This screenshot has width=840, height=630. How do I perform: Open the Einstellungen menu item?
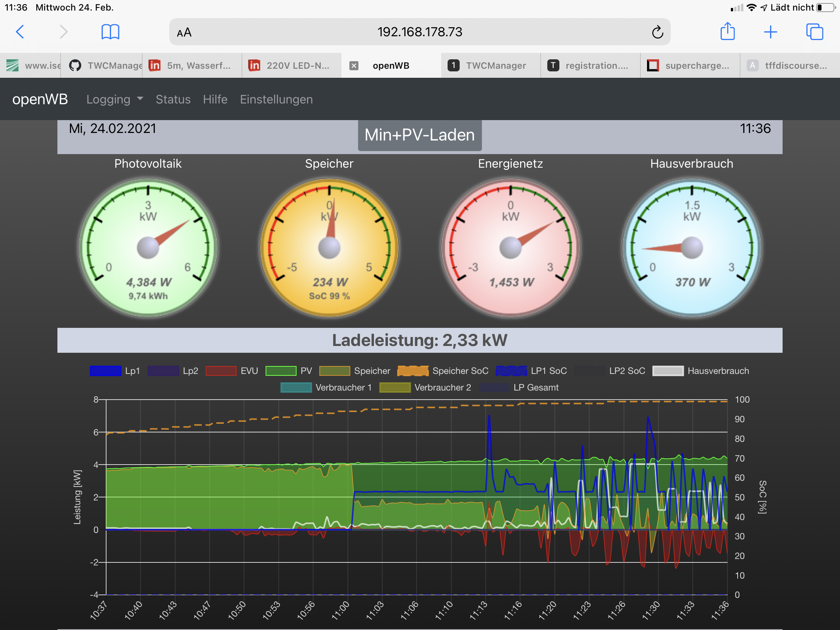tap(276, 99)
